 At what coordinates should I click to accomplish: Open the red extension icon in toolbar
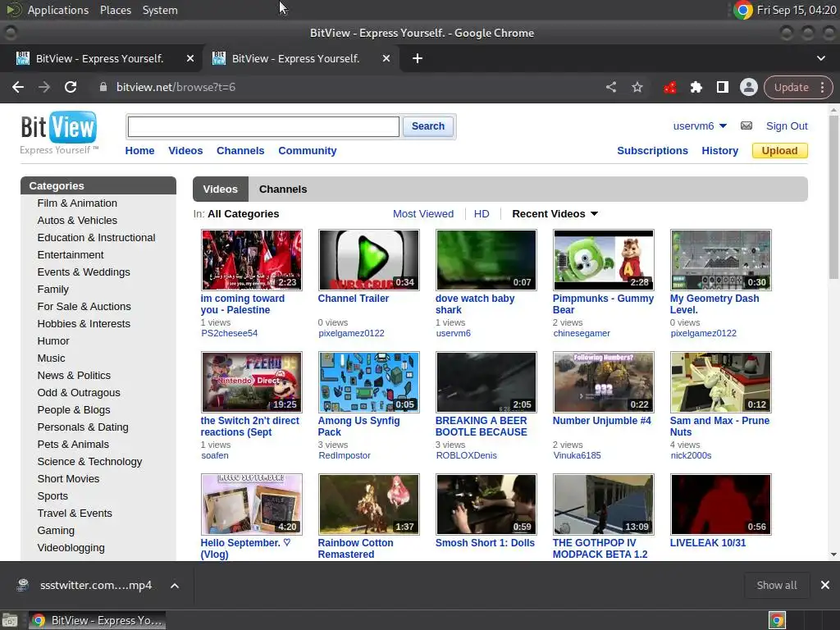(669, 87)
